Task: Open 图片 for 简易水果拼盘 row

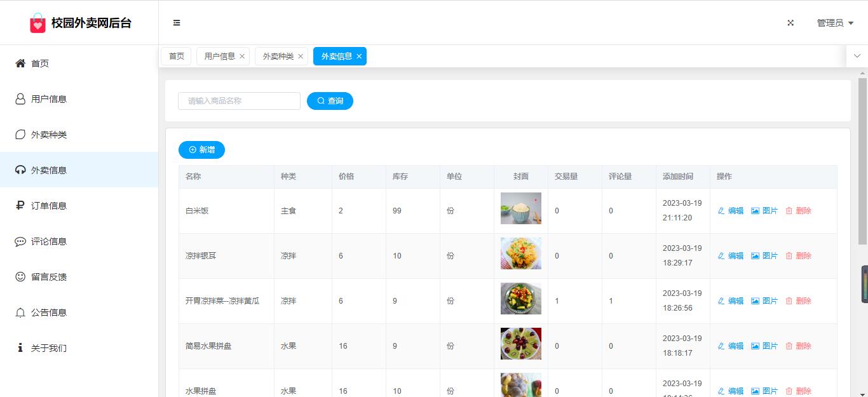Action: coord(764,346)
